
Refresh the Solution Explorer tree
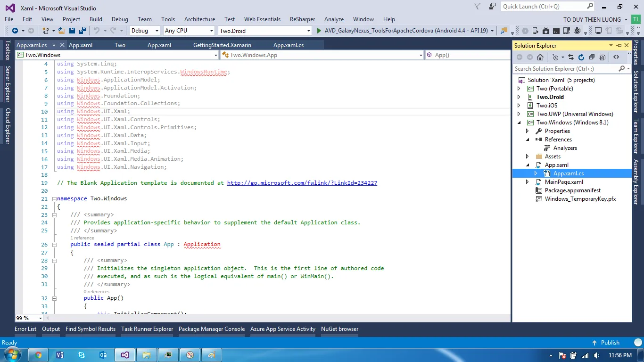pos(581,57)
